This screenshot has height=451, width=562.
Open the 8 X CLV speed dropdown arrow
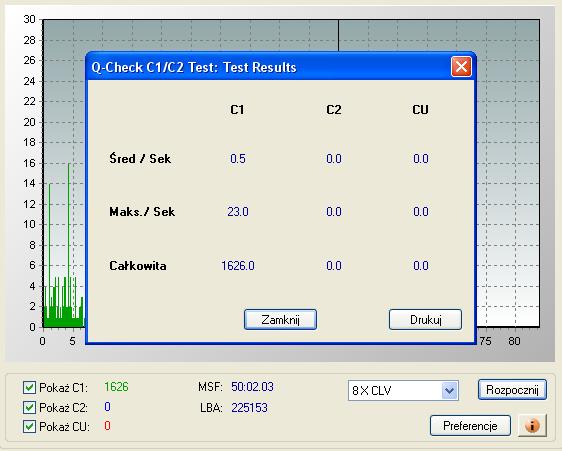pyautogui.click(x=449, y=390)
